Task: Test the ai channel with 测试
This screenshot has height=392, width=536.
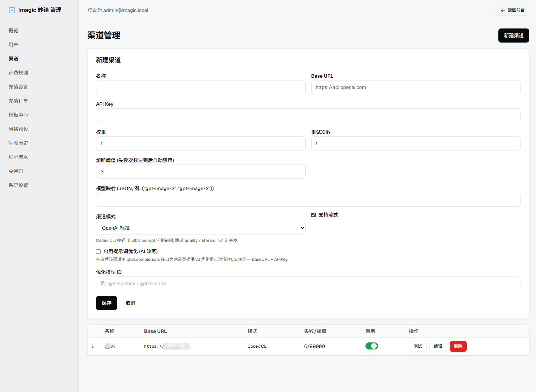Action: coord(418,346)
